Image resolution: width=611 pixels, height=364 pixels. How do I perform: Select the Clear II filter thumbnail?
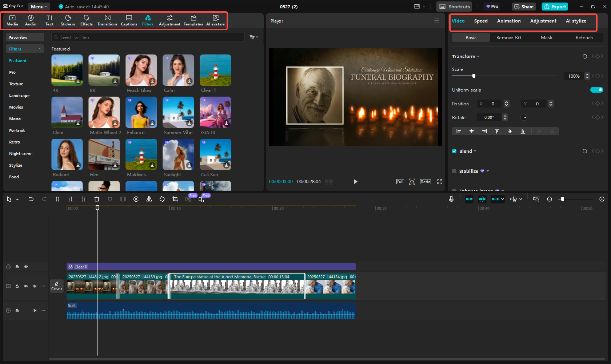click(215, 70)
